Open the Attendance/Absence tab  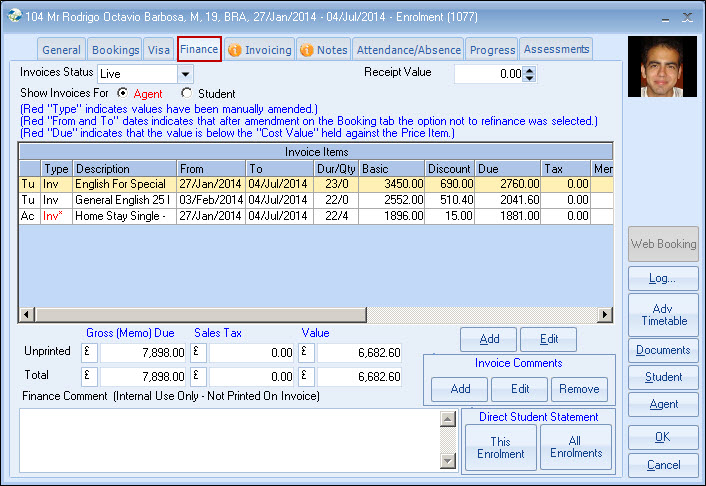click(x=409, y=50)
